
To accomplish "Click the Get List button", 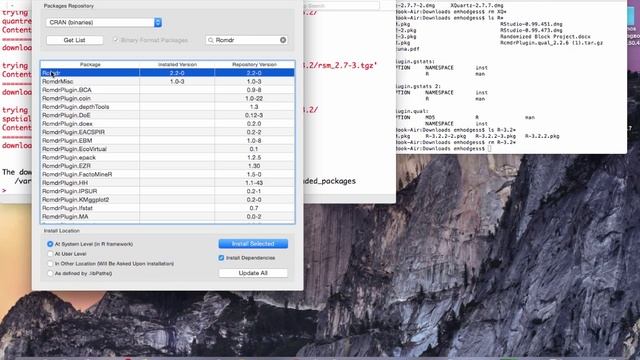I will coord(74,40).
